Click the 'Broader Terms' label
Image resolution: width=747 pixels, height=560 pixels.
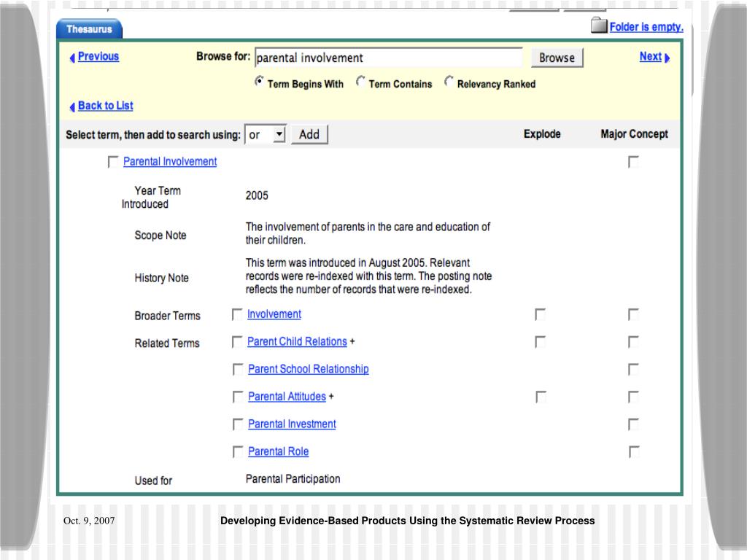[x=167, y=316]
